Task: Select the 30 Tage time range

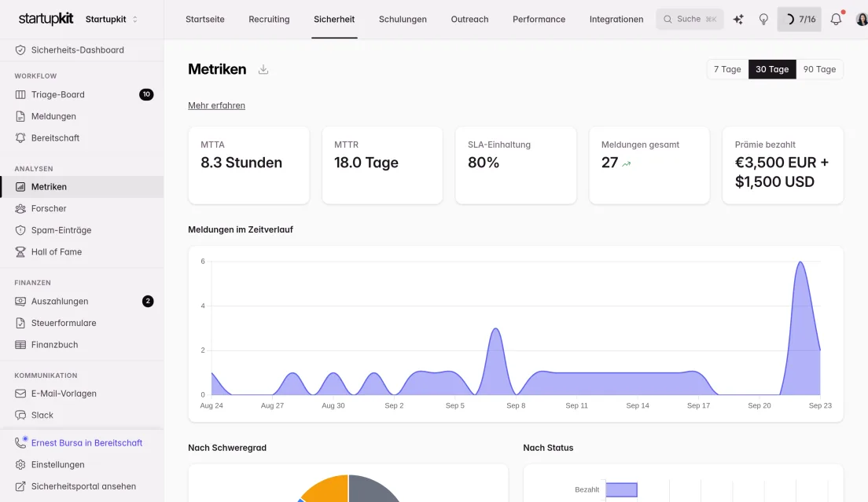Action: [772, 69]
